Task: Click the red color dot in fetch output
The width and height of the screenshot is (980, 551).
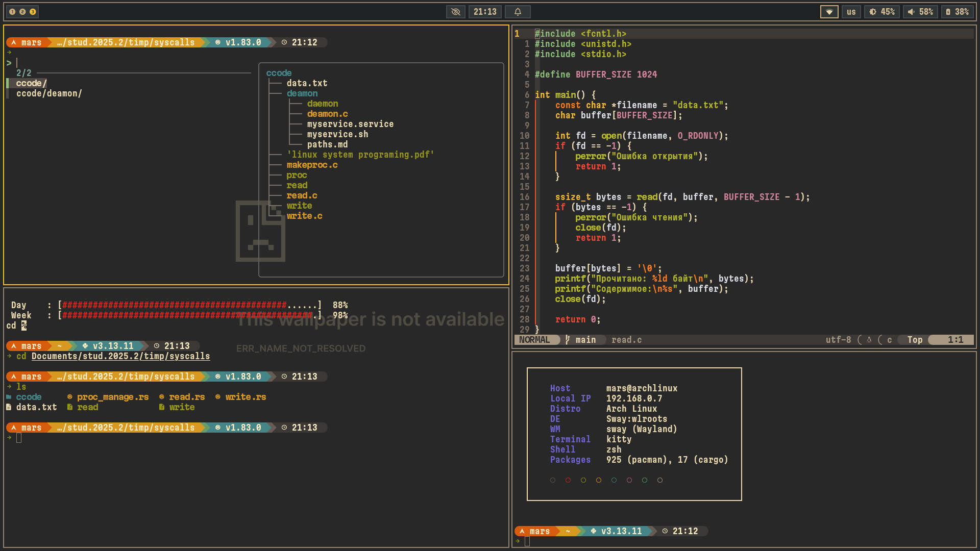Action: tap(568, 480)
